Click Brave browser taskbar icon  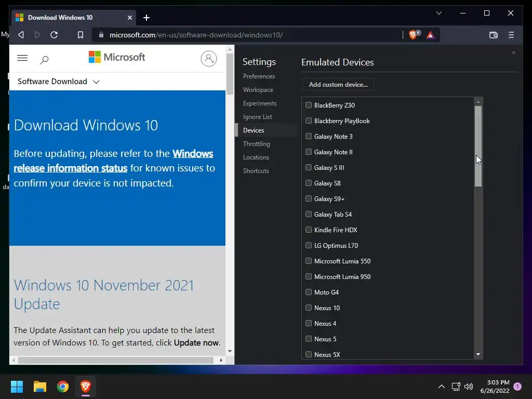[86, 387]
